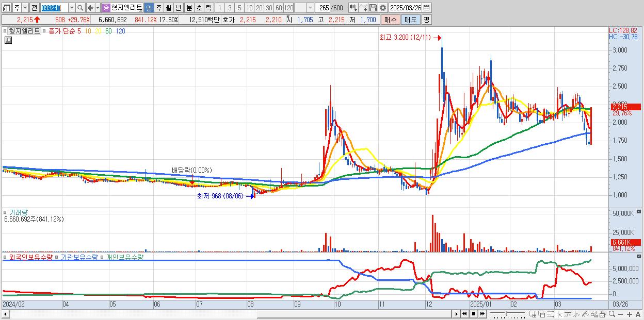Image resolution: width=644 pixels, height=320 pixels.
Task: Close the holdings panel with x
Action: pos(639,256)
